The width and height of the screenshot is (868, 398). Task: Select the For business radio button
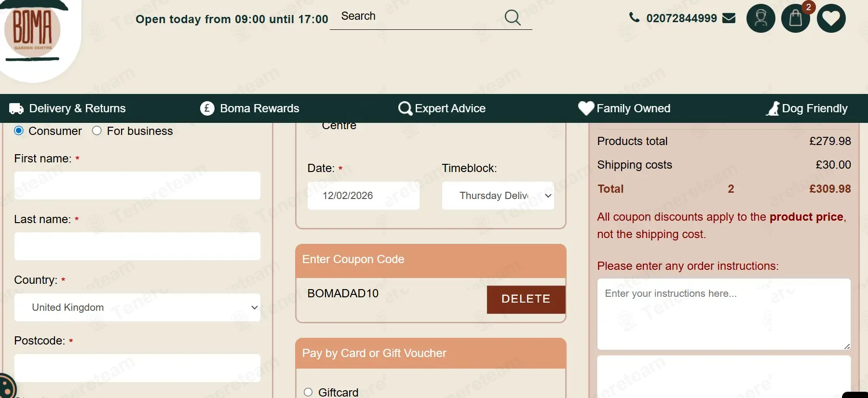(97, 131)
